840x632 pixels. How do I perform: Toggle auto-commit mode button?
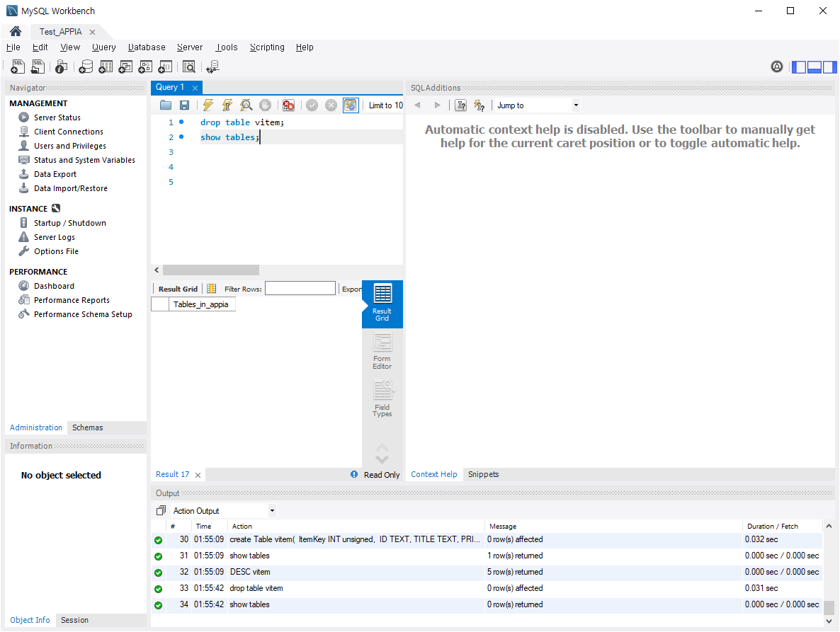coord(351,105)
